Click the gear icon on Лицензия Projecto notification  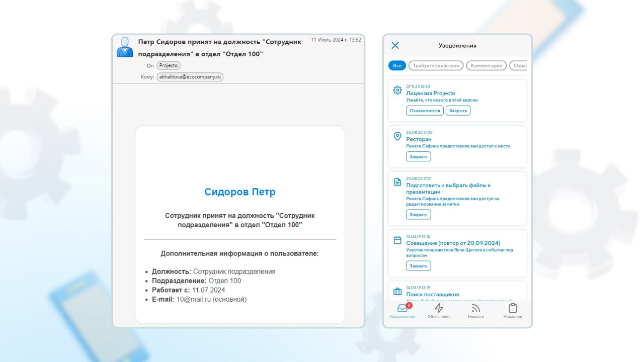coord(397,90)
